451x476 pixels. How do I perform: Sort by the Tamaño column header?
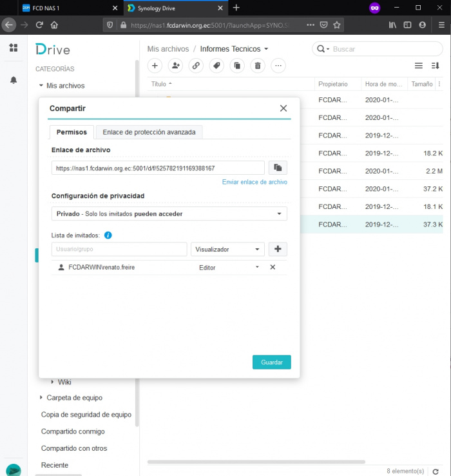(422, 84)
